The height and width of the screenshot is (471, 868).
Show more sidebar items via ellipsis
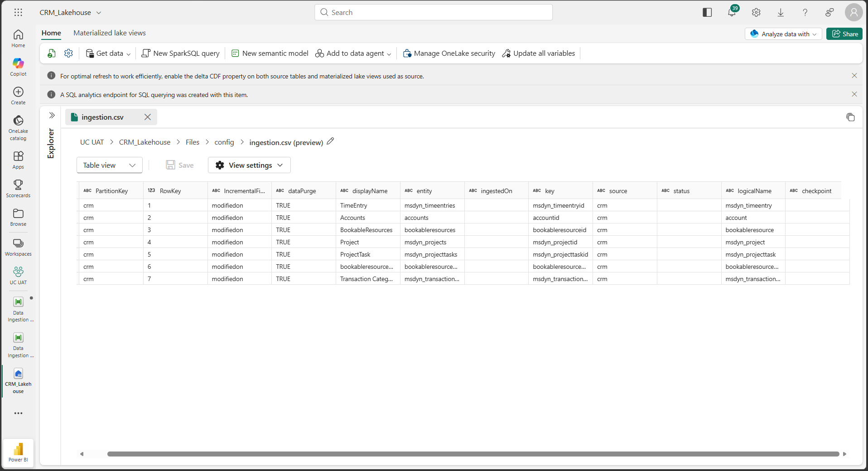point(18,413)
